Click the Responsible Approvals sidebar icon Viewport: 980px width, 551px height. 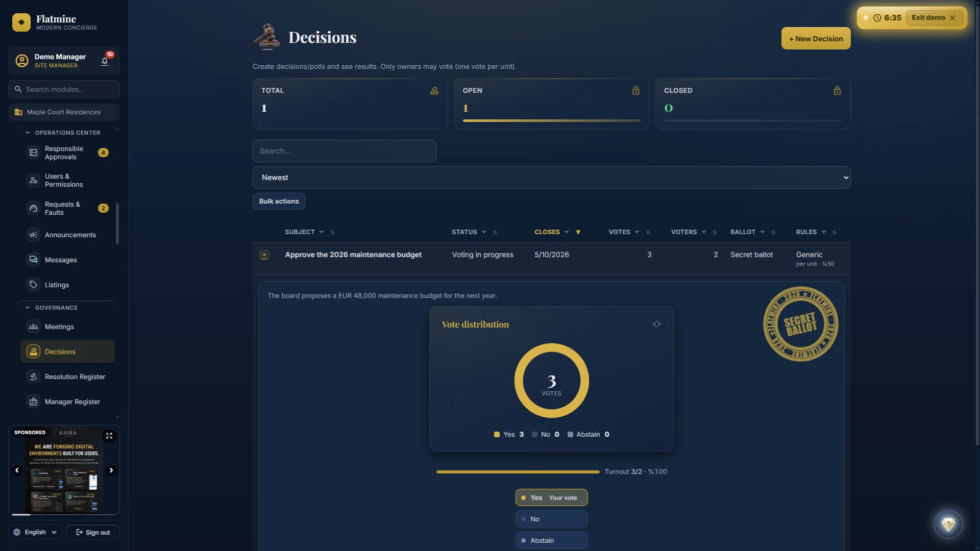33,153
